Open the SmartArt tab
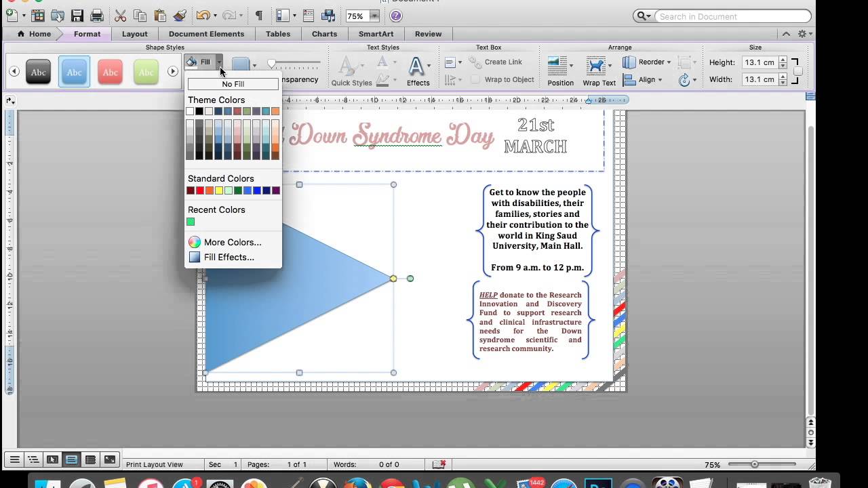This screenshot has width=868, height=488. tap(376, 34)
